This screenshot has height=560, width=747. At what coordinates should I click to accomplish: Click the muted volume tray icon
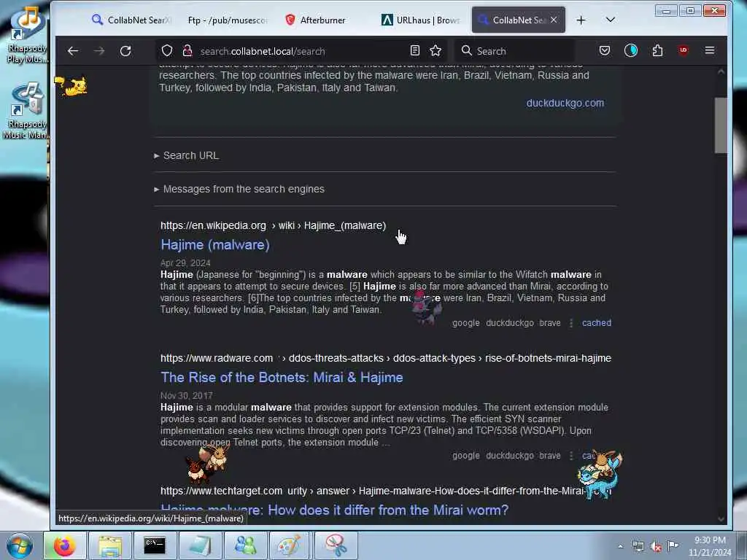[656, 546]
